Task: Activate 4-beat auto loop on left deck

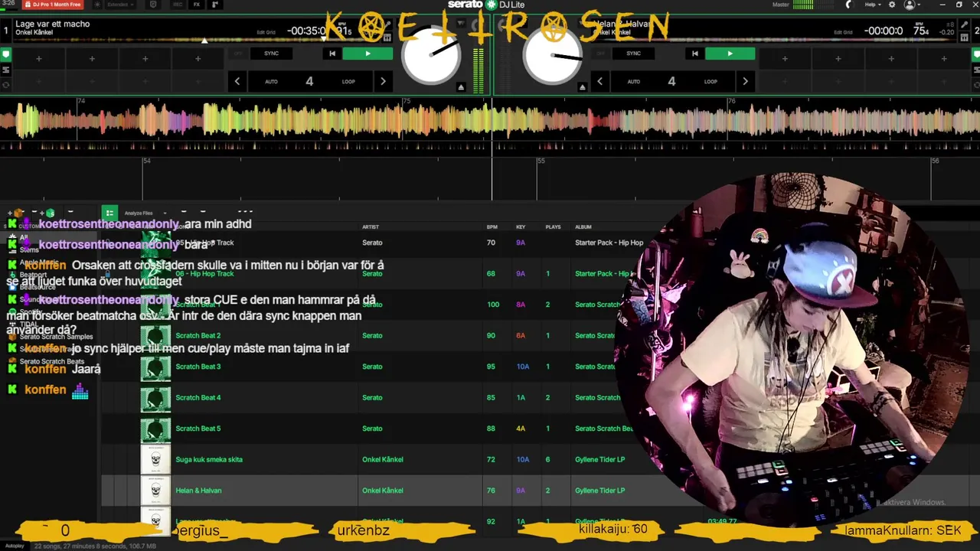Action: pos(309,81)
